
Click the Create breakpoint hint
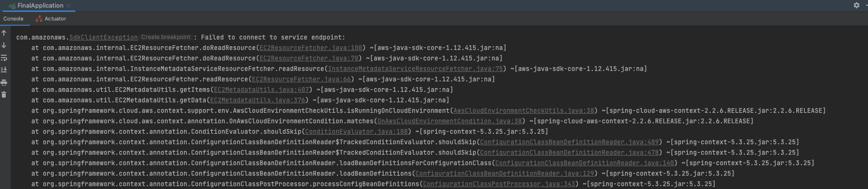(165, 37)
